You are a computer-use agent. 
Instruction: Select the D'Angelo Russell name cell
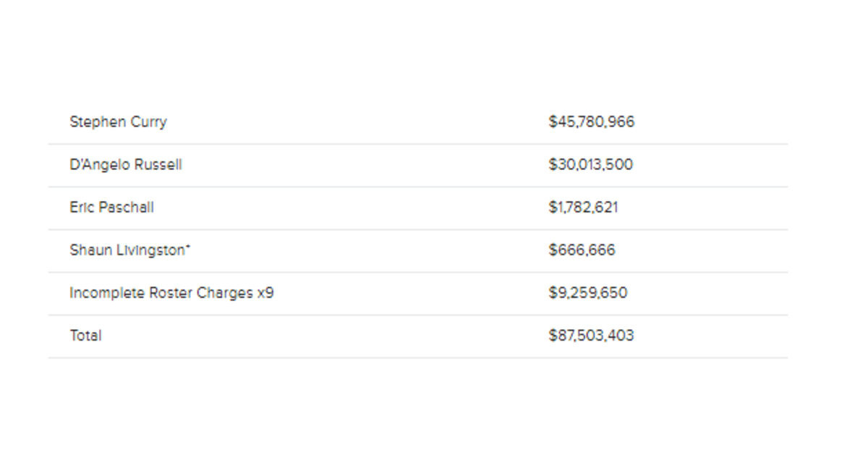point(126,165)
